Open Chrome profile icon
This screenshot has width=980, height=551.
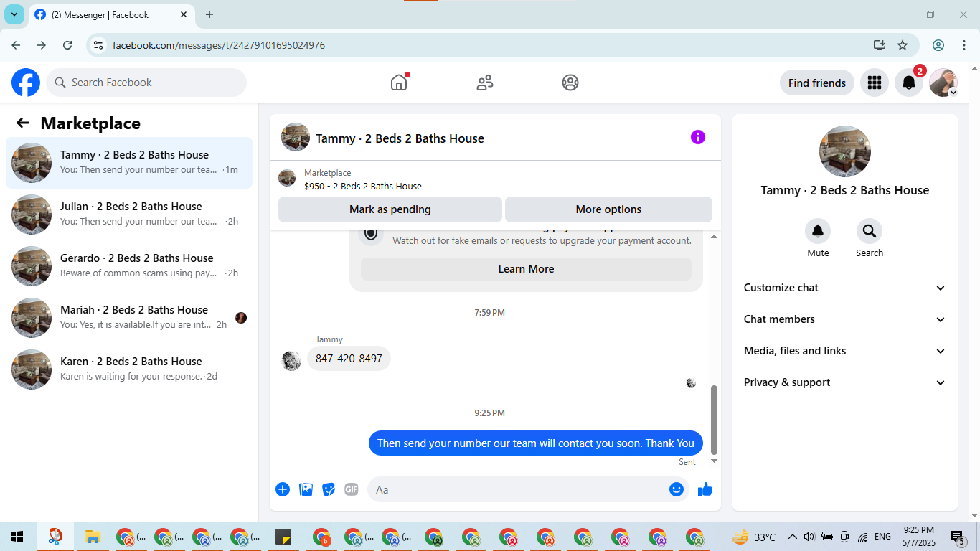point(938,45)
